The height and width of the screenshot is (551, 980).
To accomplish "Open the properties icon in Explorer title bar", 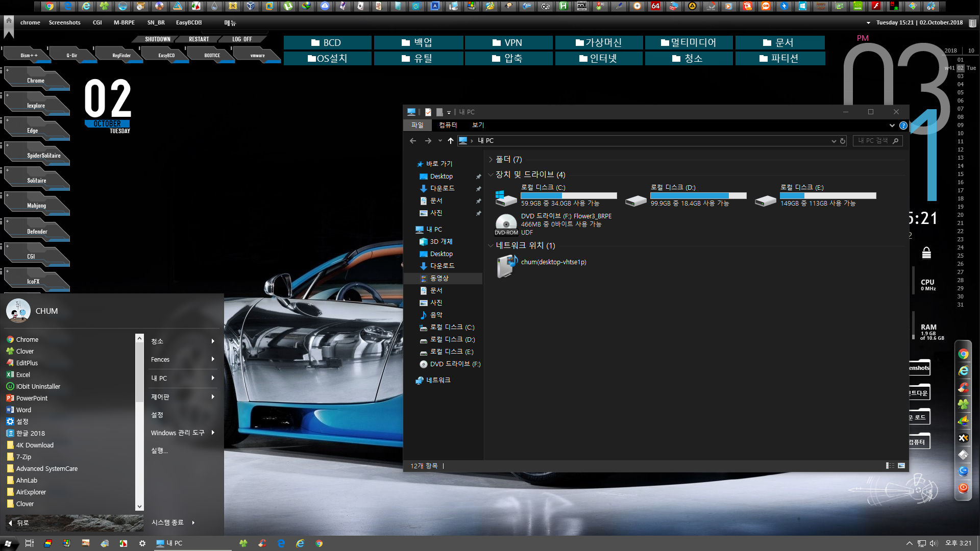I will (428, 112).
